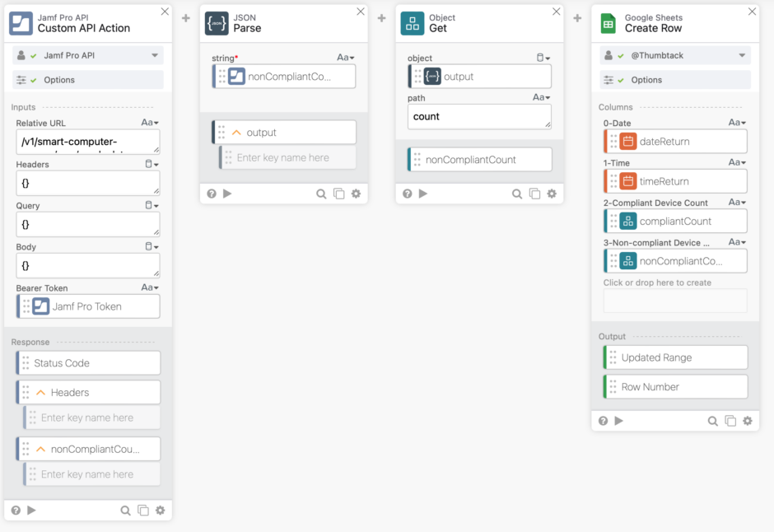This screenshot has height=532, width=774.
Task: Open the Jamf Pro API connection dropdown
Action: click(x=155, y=55)
